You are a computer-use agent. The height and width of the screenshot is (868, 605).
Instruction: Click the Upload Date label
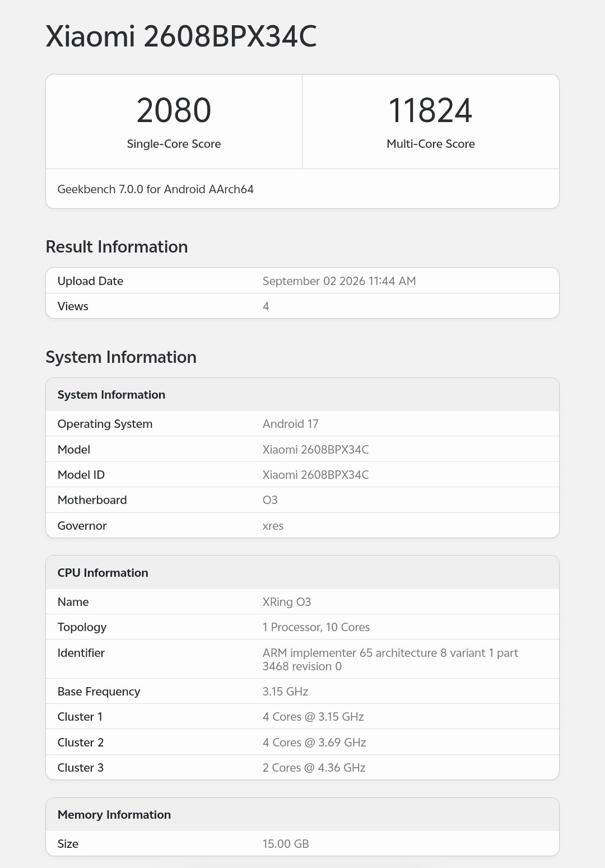[x=90, y=281]
